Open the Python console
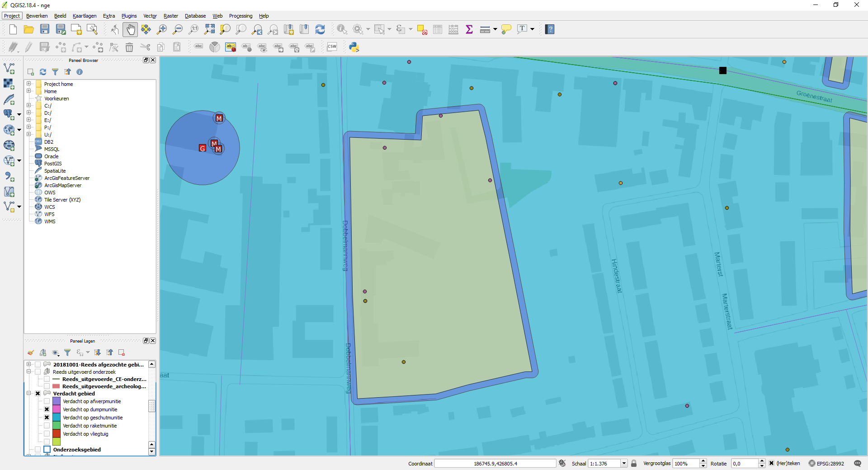 tap(354, 47)
